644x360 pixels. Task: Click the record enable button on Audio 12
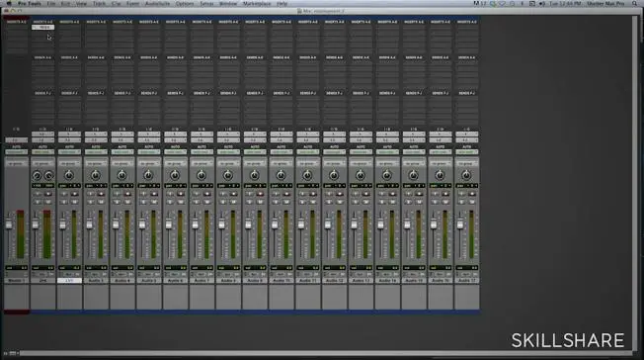(x=340, y=194)
